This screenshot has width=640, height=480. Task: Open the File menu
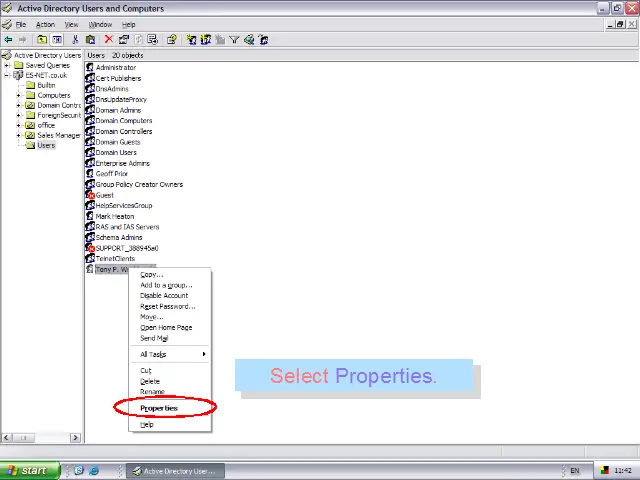click(21, 24)
